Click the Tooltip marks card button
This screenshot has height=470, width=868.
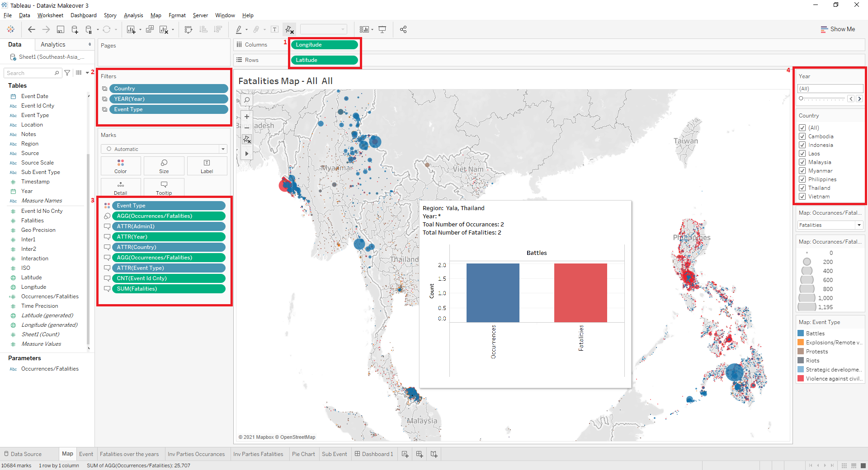164,188
